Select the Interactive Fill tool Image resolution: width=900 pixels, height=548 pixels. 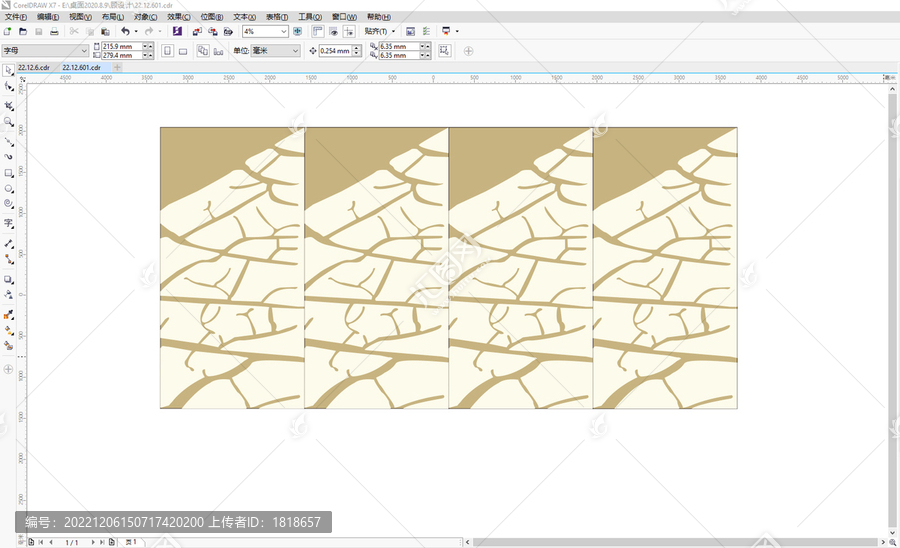(9, 331)
